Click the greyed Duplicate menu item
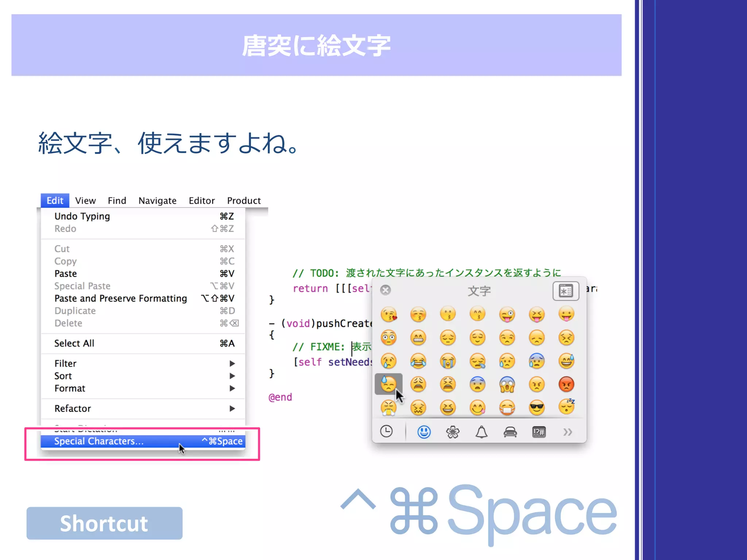This screenshot has width=747, height=560. [143, 311]
